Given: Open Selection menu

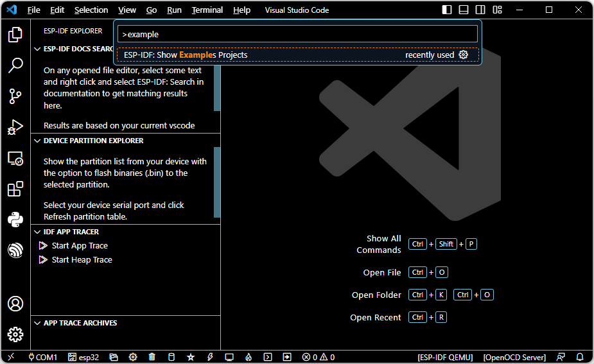Looking at the screenshot, I should pyautogui.click(x=91, y=10).
